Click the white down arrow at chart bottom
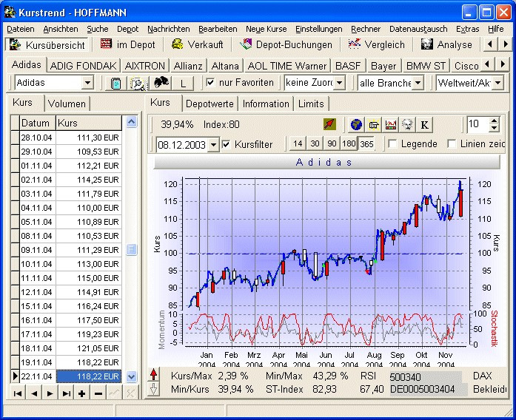This screenshot has height=420, width=516. tap(153, 389)
